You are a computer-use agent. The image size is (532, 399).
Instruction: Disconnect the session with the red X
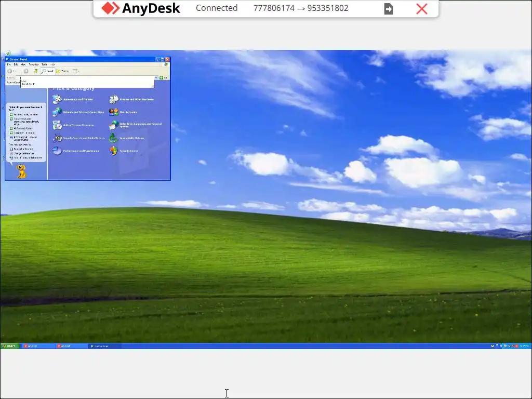click(422, 9)
